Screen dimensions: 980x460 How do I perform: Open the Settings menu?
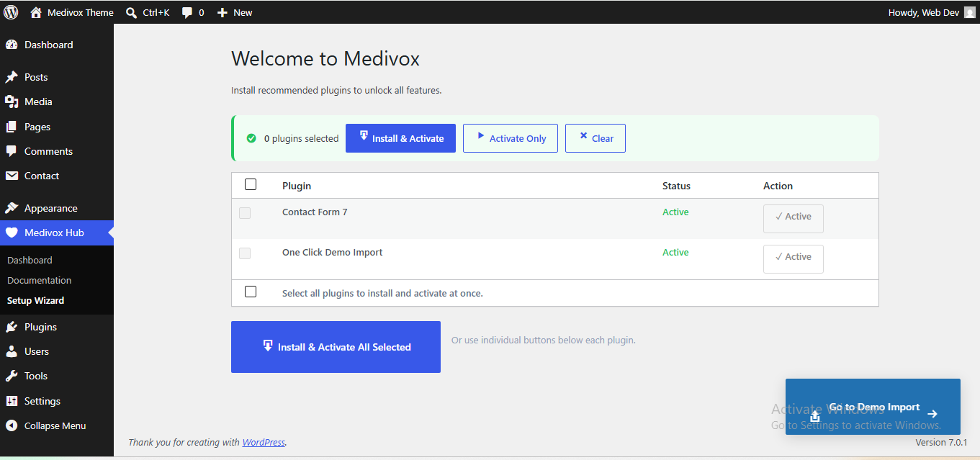click(57, 401)
